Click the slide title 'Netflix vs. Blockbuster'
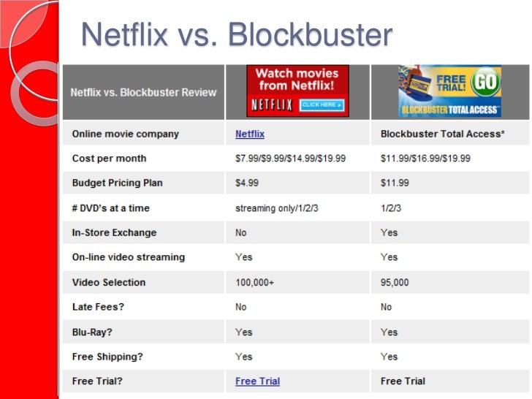The image size is (532, 399). tap(236, 34)
